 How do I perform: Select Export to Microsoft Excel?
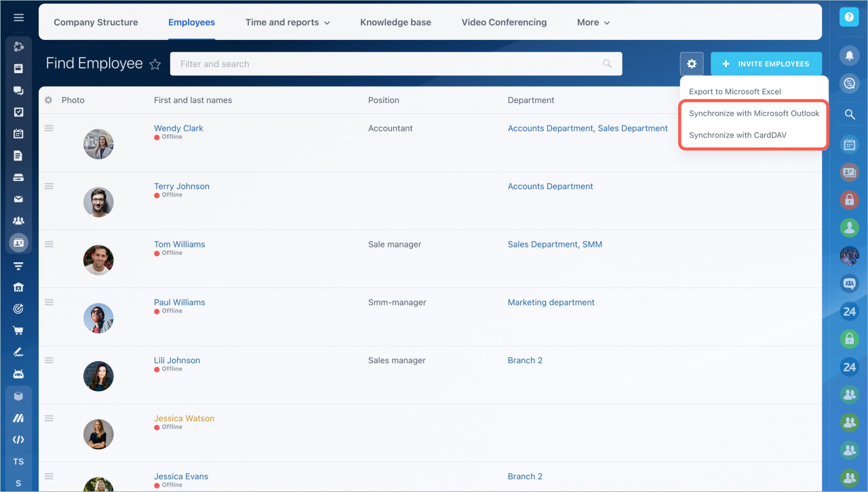[735, 91]
